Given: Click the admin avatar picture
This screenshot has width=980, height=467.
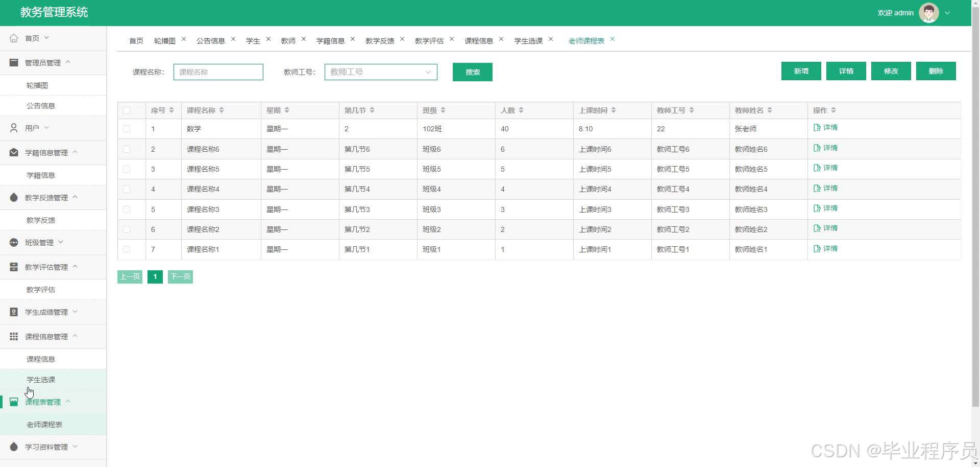Looking at the screenshot, I should (x=928, y=13).
